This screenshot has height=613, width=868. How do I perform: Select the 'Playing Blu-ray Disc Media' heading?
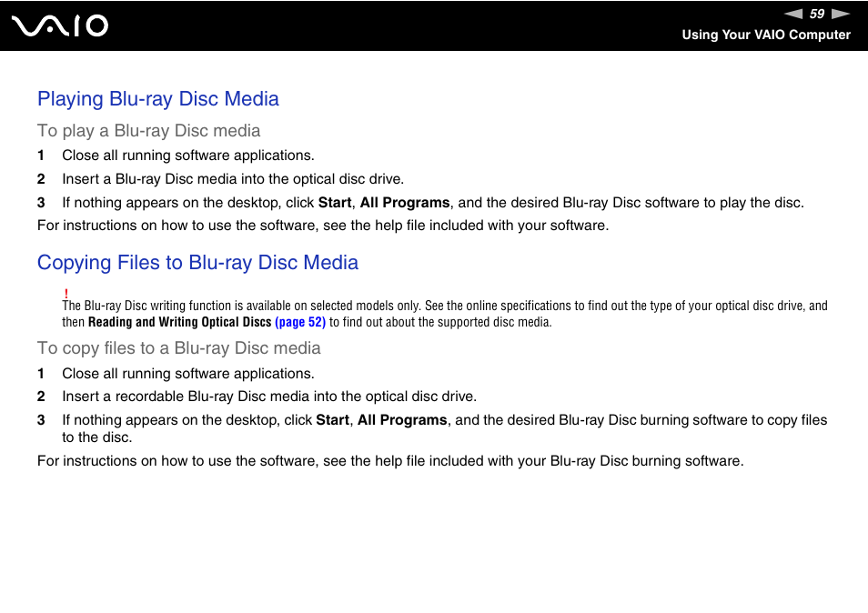click(157, 99)
